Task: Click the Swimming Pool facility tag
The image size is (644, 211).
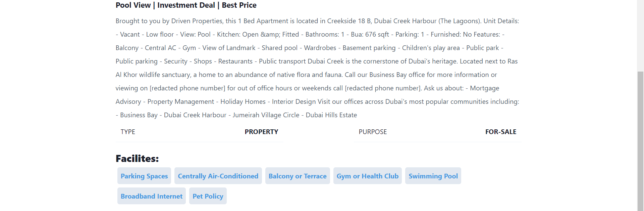Action: [433, 176]
